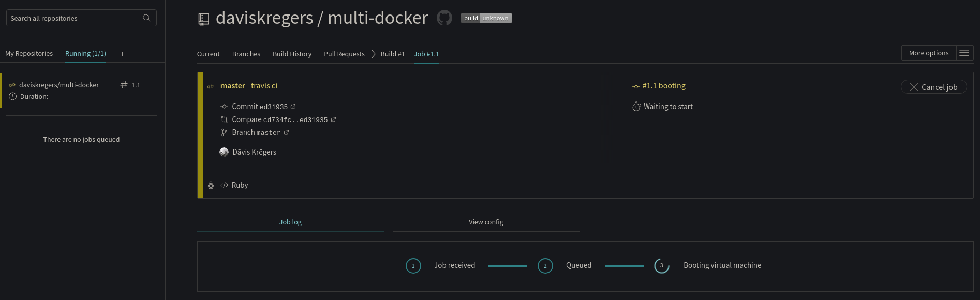Click the #1.1 booting status link

(x=664, y=86)
